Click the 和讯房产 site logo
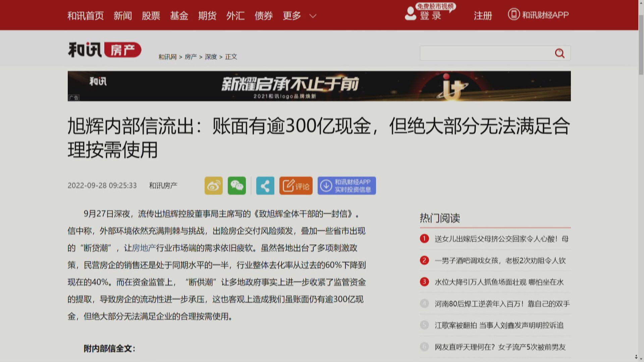Viewport: 644px width, 362px height. coord(104,49)
